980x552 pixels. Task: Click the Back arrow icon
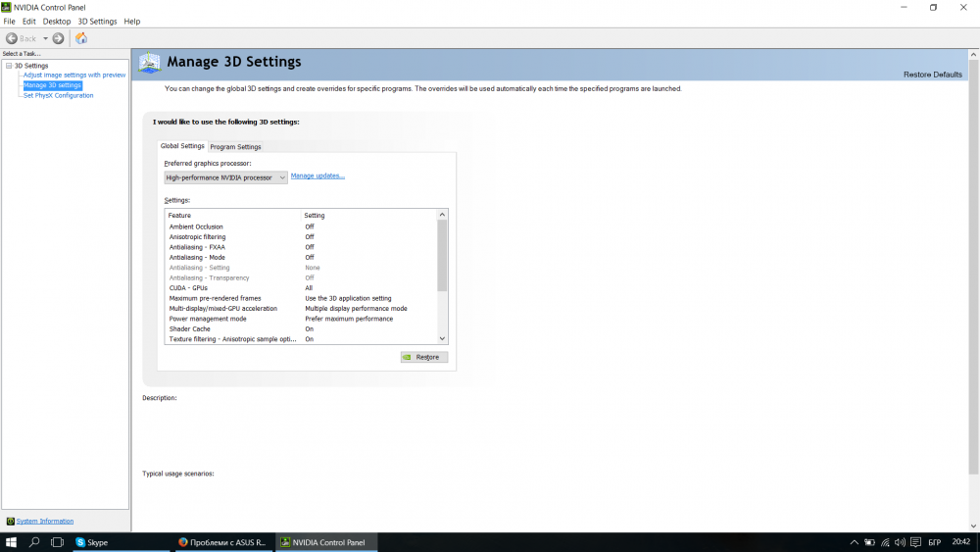tap(11, 39)
